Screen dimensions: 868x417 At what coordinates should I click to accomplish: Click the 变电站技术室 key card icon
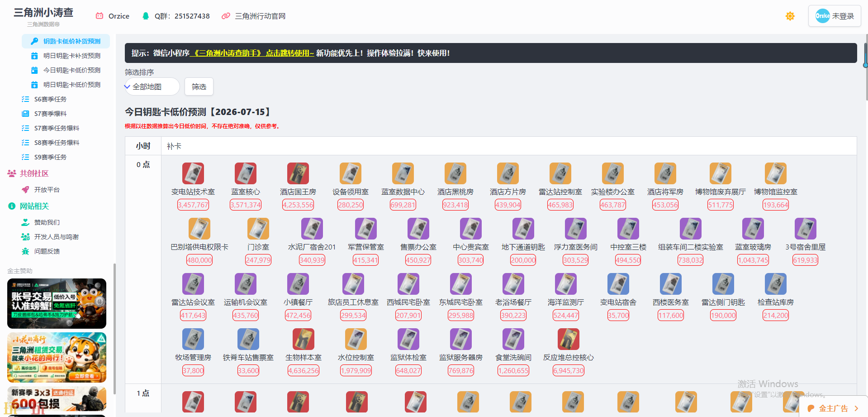tap(193, 173)
